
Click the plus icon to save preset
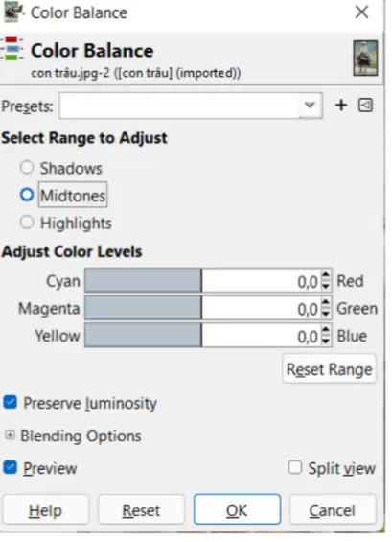coord(341,106)
